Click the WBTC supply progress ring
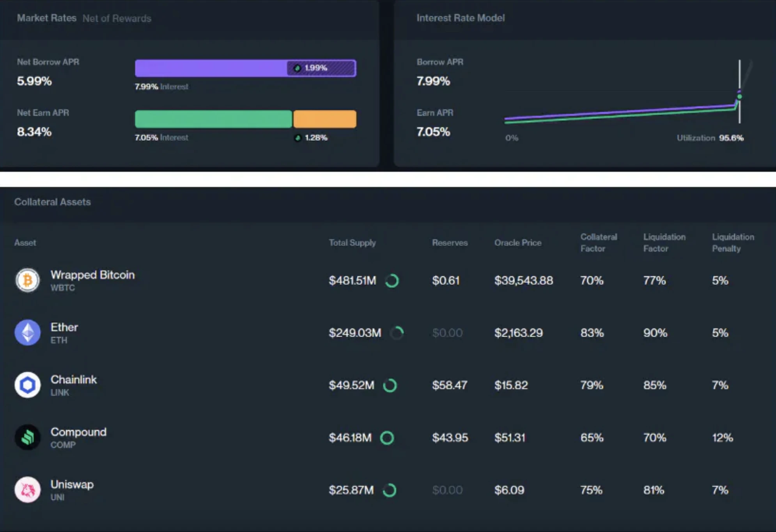Image resolution: width=776 pixels, height=532 pixels. 392,280
